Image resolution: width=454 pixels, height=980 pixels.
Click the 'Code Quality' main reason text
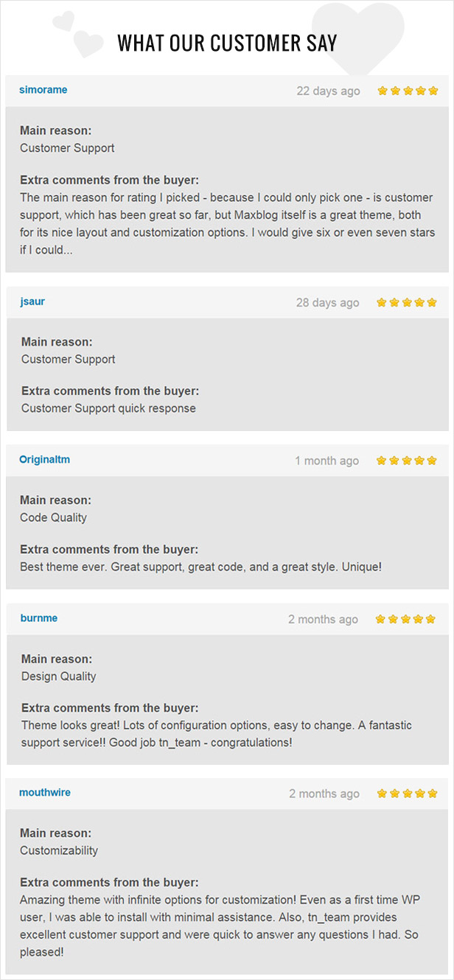pos(53,518)
